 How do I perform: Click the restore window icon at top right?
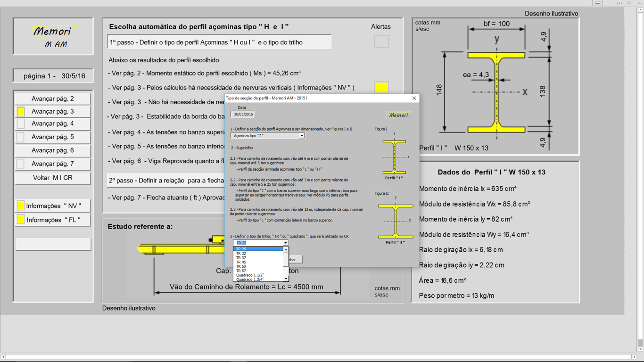point(629,3)
